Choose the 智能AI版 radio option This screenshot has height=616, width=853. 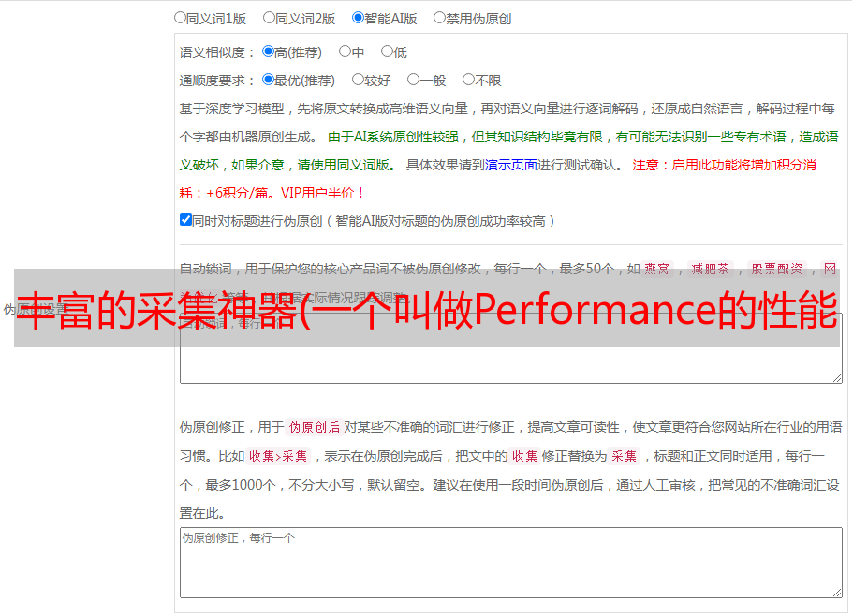[x=358, y=18]
